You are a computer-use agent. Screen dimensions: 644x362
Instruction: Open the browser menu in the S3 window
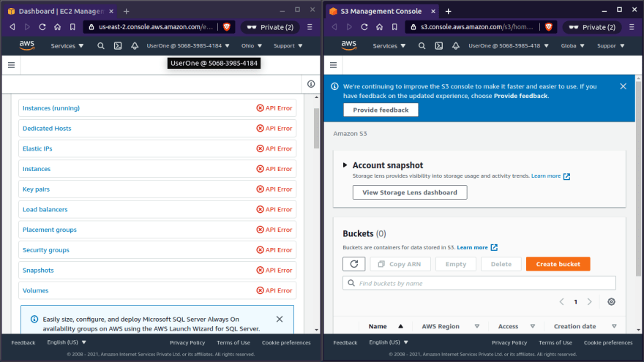[x=632, y=27]
